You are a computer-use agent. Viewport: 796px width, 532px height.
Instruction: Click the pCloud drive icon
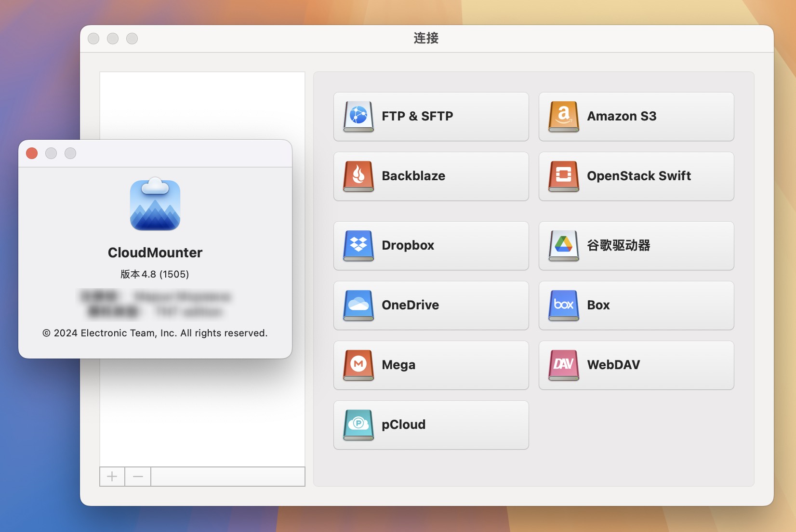358,425
